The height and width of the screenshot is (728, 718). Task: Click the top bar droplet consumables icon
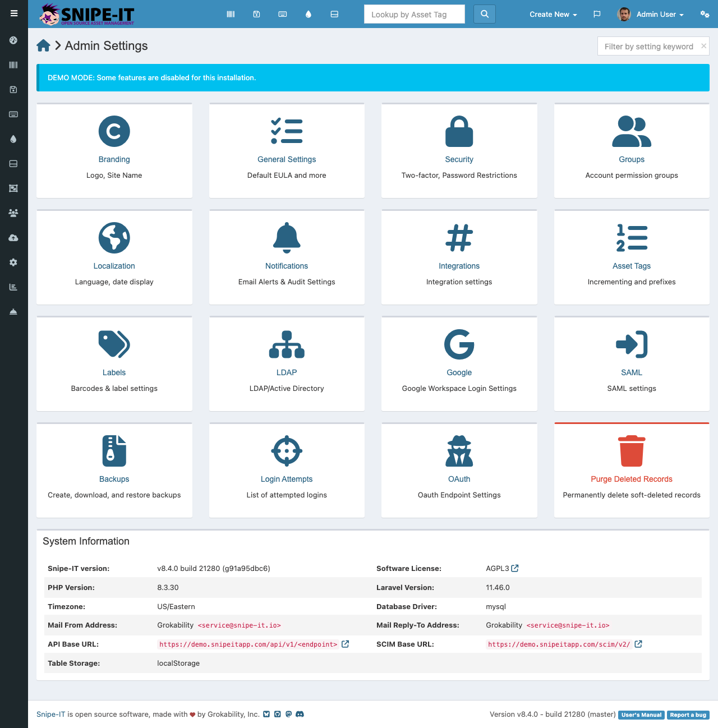(309, 14)
